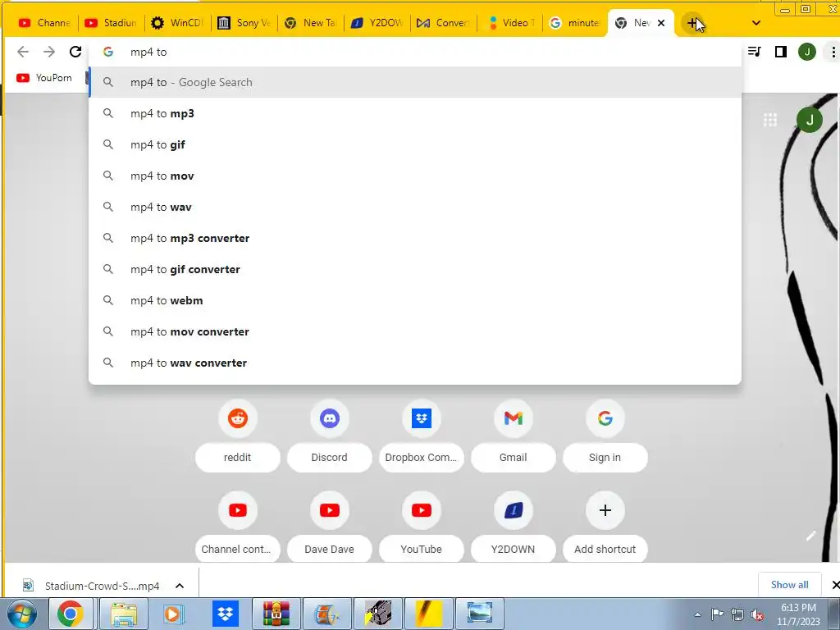This screenshot has height=630, width=840.
Task: Pick the 'mp4 to mov' suggestion
Action: pyautogui.click(x=415, y=176)
